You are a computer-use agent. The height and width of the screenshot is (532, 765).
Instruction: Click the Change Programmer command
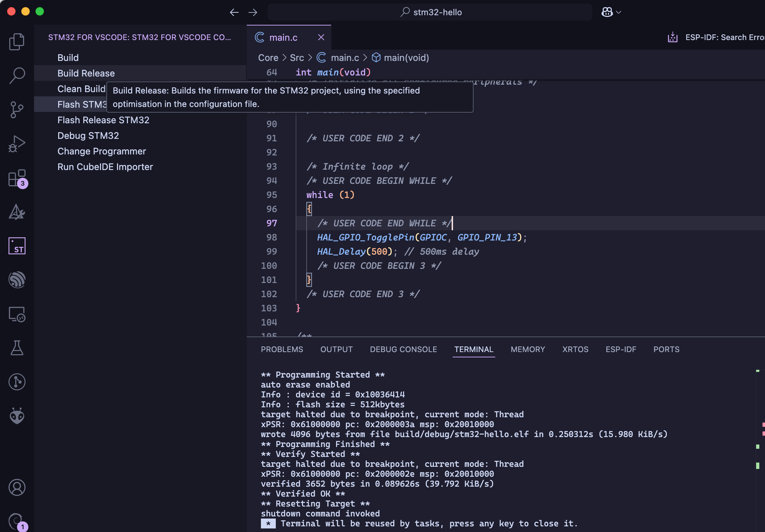click(101, 151)
